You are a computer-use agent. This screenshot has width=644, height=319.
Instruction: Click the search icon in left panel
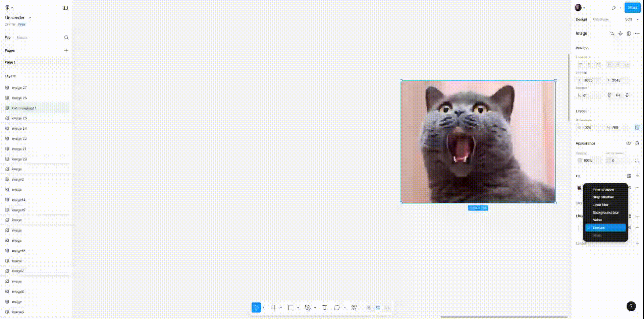66,38
